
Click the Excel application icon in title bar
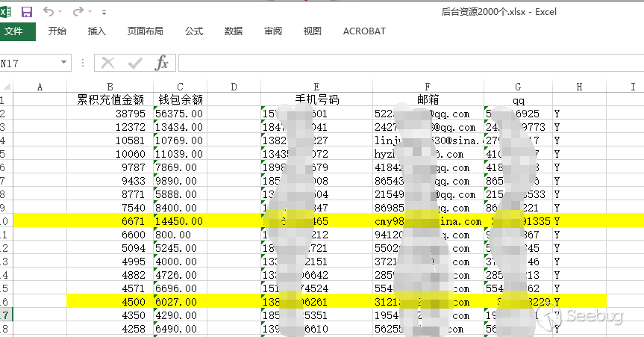pos(7,12)
